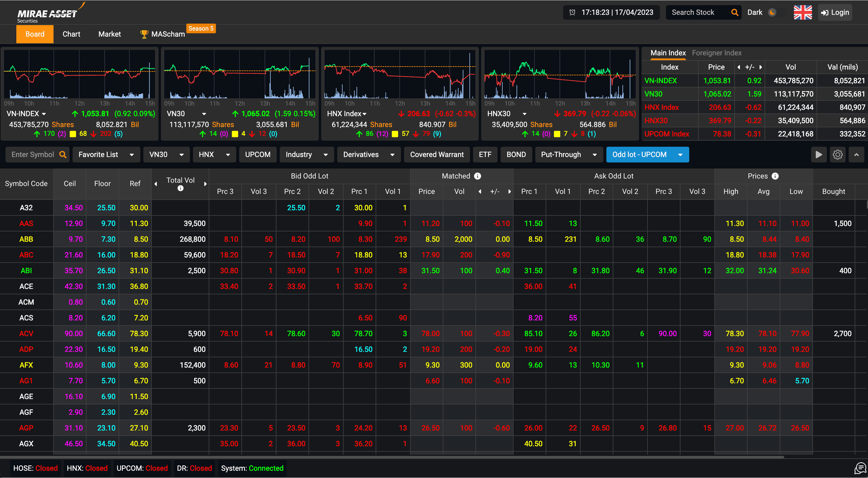Click the search magnifier in Search Stock

[735, 12]
